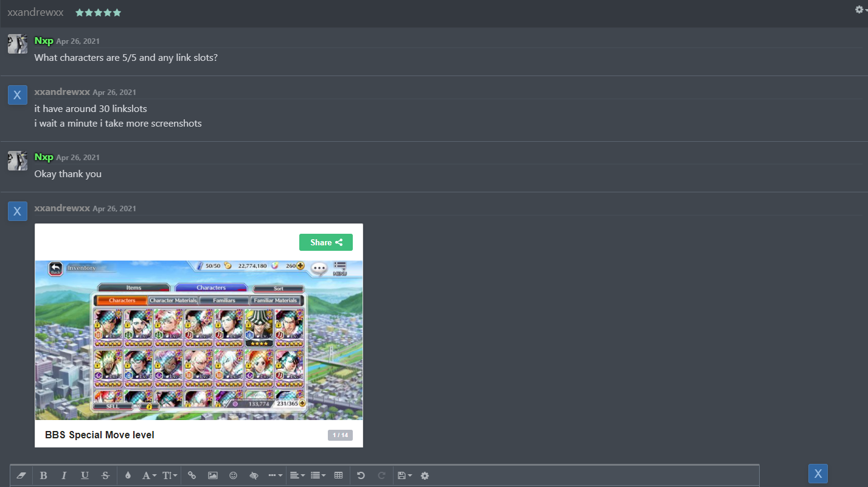The width and height of the screenshot is (868, 487).
Task: Insert spoiler with crossed-eye icon
Action: click(254, 475)
